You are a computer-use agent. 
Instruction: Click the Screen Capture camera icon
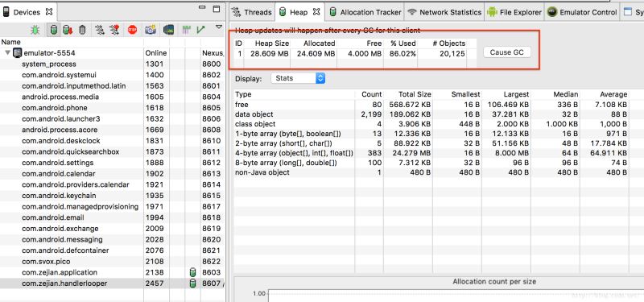151,30
